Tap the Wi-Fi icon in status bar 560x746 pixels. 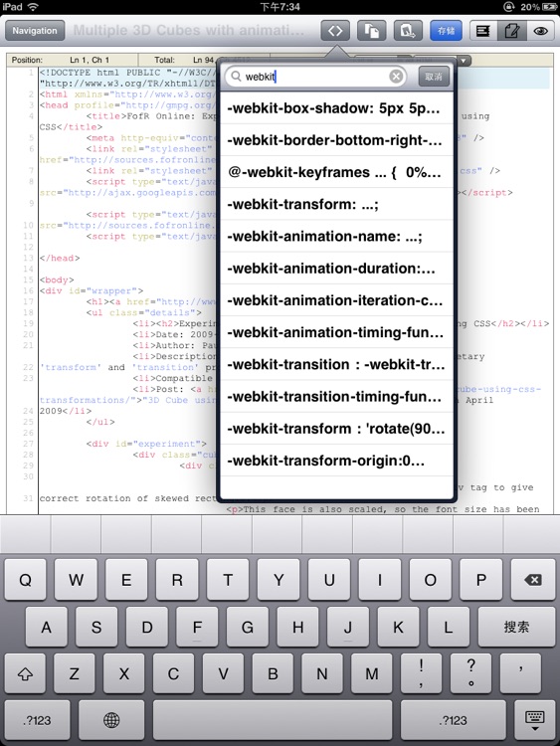(x=33, y=7)
